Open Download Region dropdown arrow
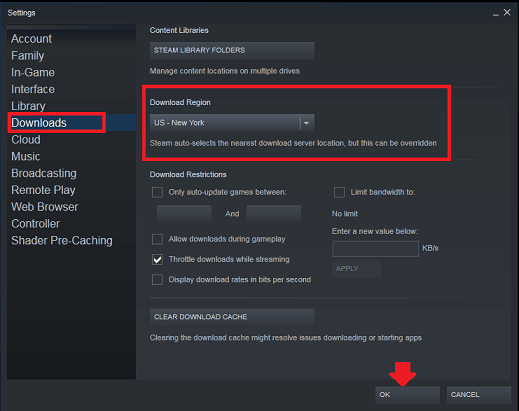519x411 pixels. [x=306, y=123]
